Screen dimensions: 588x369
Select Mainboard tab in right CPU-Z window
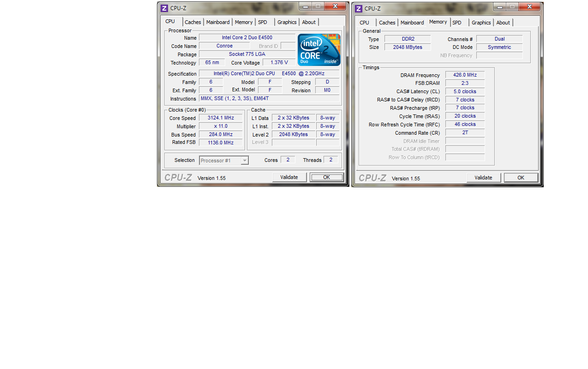pyautogui.click(x=412, y=23)
